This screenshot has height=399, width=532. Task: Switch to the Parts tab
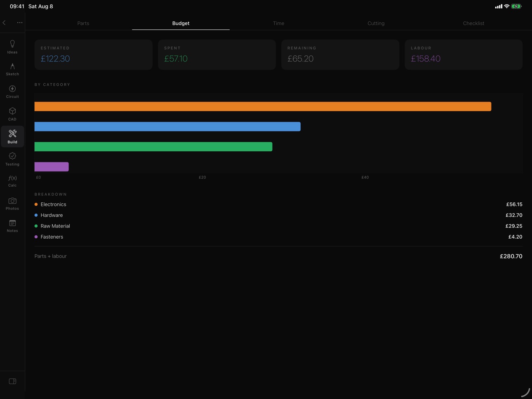pos(83,23)
